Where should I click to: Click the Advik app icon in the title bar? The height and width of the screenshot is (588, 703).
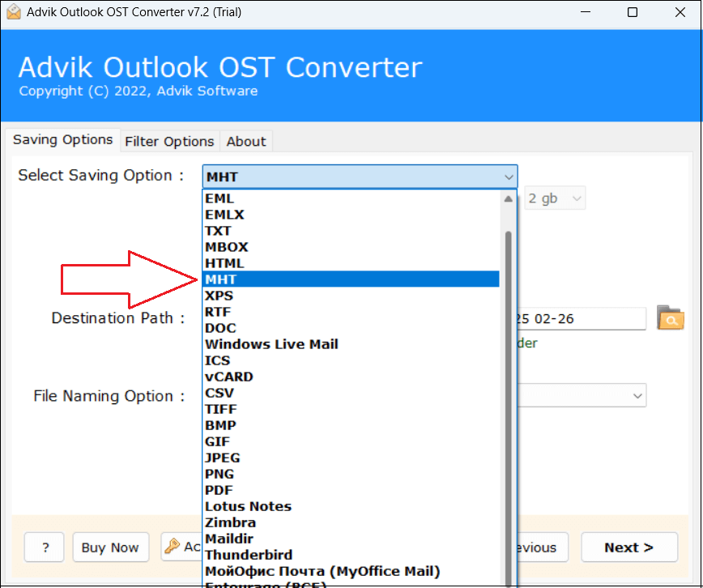point(14,11)
